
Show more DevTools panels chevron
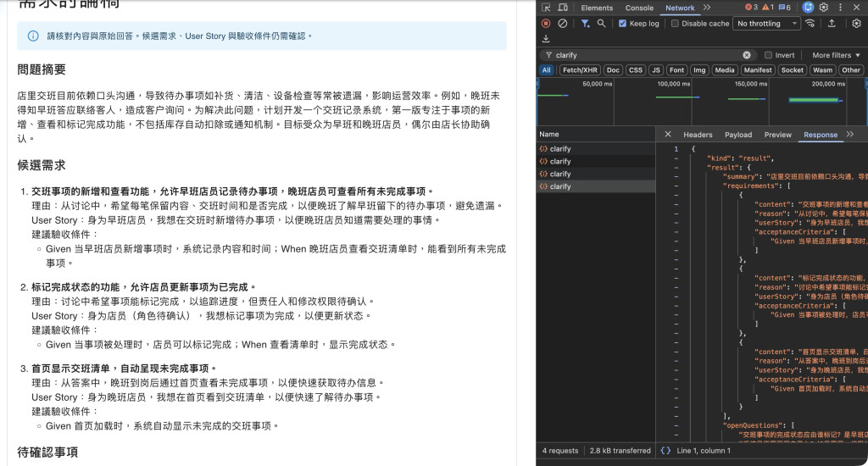coord(707,7)
